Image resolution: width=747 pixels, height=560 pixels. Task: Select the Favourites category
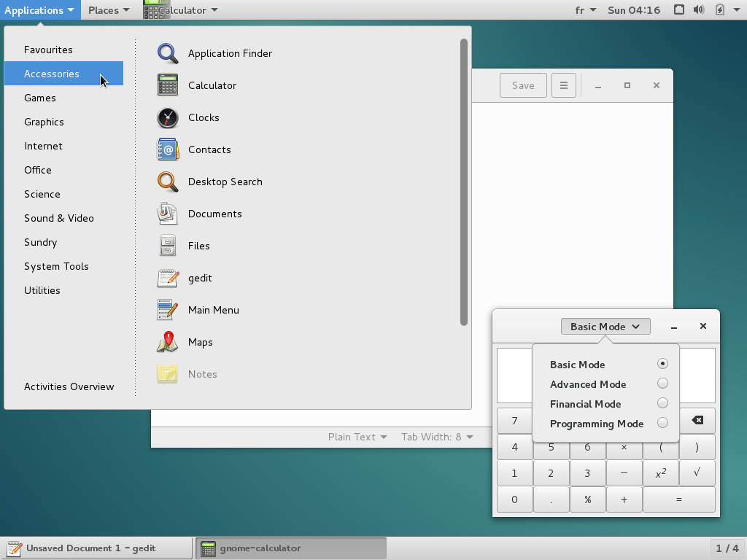coord(64,50)
